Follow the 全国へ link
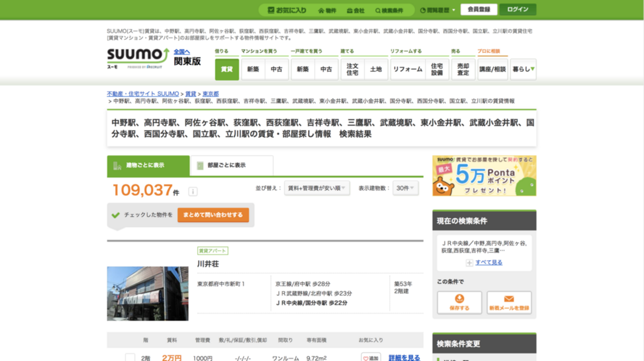Image resolution: width=644 pixels, height=361 pixels. [x=182, y=52]
